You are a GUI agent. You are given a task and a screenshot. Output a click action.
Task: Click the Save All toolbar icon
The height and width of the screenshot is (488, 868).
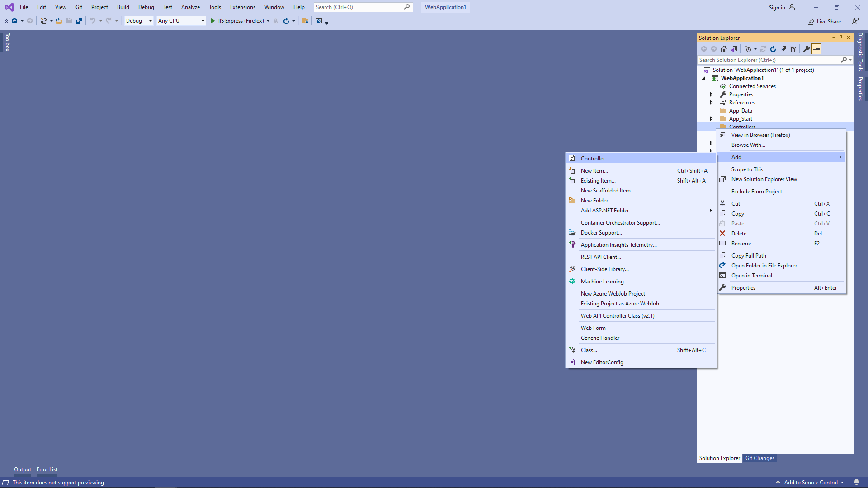coord(79,21)
